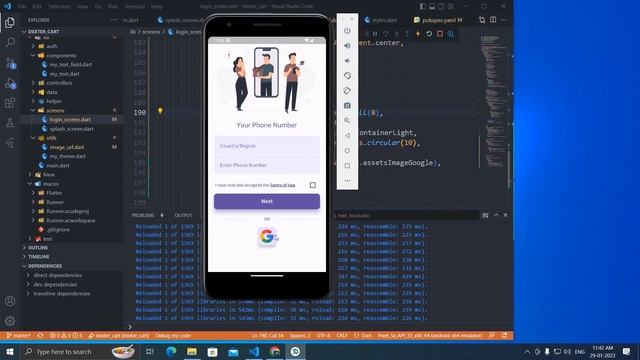Toggle the bottom panel layout icon in title bar

click(x=432, y=7)
